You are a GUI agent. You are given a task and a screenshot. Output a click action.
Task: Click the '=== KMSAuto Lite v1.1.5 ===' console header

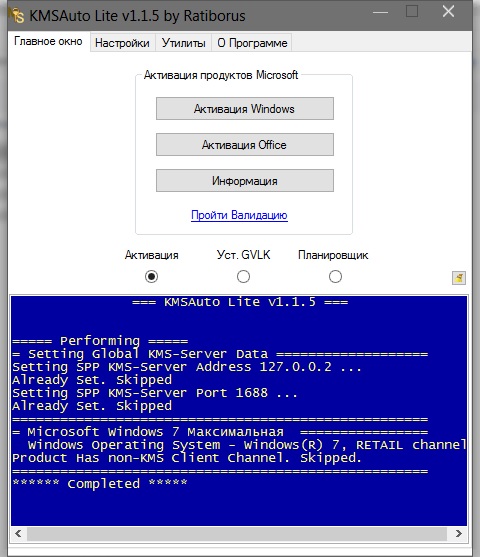pyautogui.click(x=240, y=302)
